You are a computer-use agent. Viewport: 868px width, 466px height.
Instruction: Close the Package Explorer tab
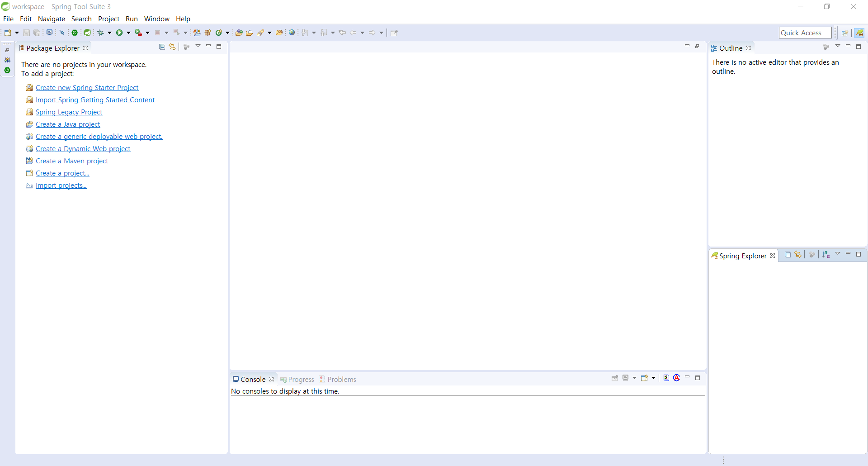pos(85,48)
